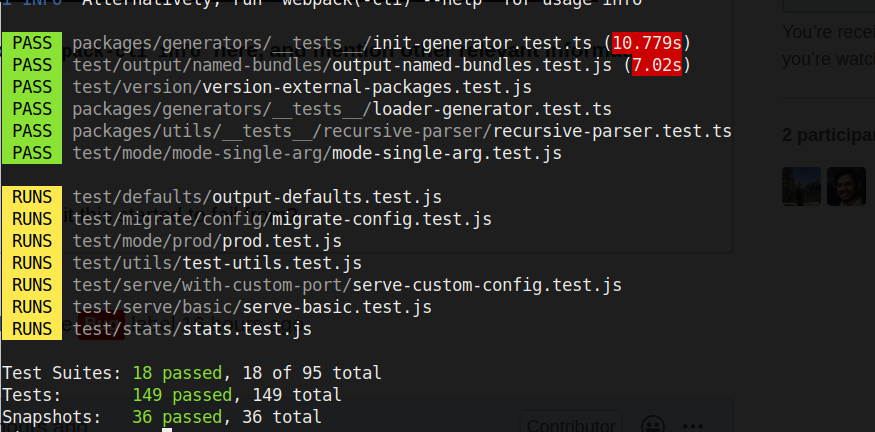Click Test Suites summary line
The image size is (875, 432).
192,373
